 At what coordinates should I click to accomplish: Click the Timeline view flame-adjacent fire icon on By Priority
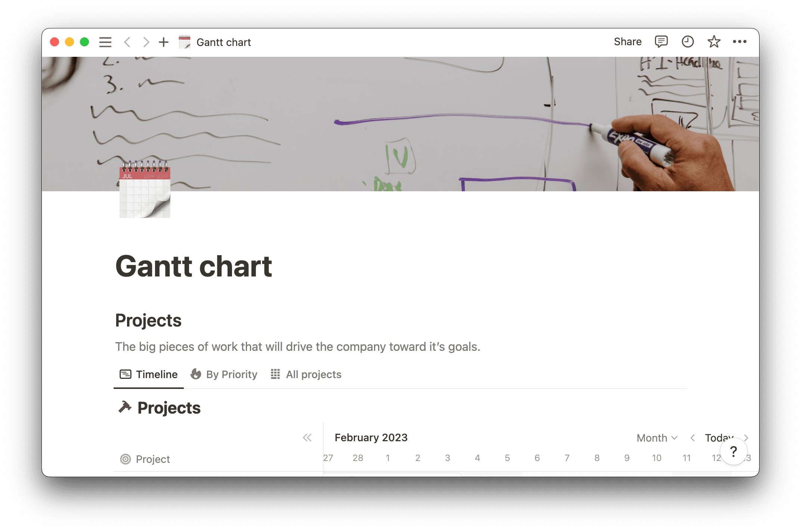click(x=196, y=374)
